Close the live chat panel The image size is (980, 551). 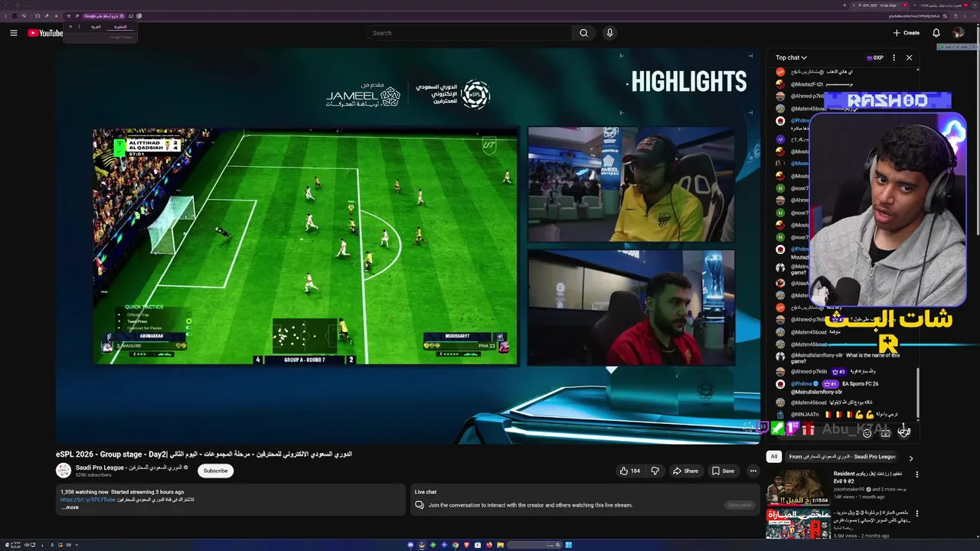point(909,57)
